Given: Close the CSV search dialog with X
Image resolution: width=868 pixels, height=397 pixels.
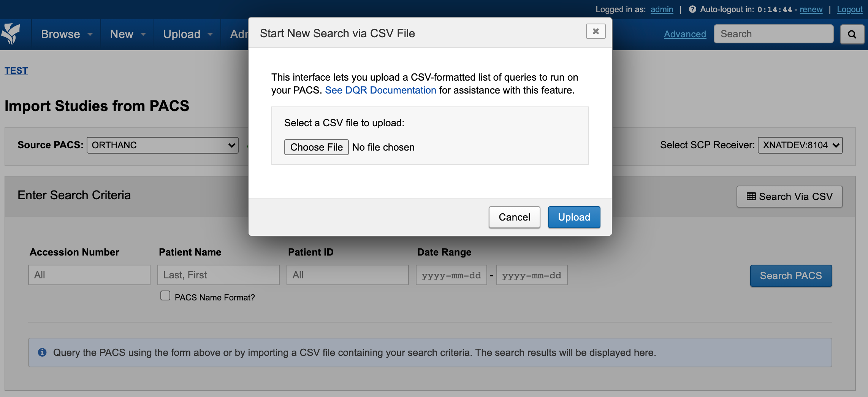Looking at the screenshot, I should click(596, 31).
